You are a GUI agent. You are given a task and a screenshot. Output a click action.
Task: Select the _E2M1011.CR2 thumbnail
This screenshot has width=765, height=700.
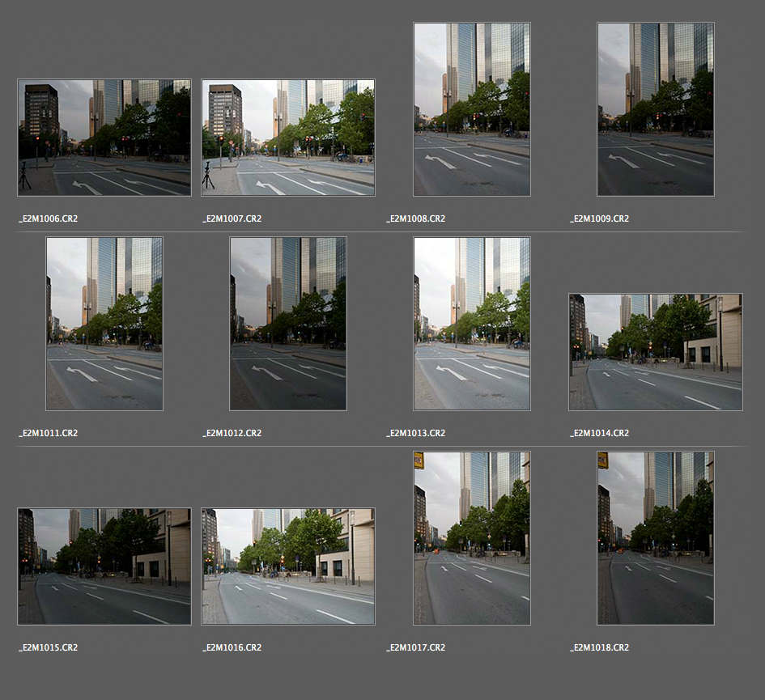pos(104,324)
